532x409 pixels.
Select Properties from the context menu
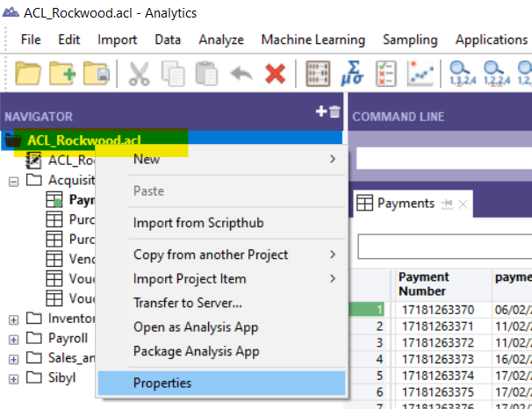162,383
